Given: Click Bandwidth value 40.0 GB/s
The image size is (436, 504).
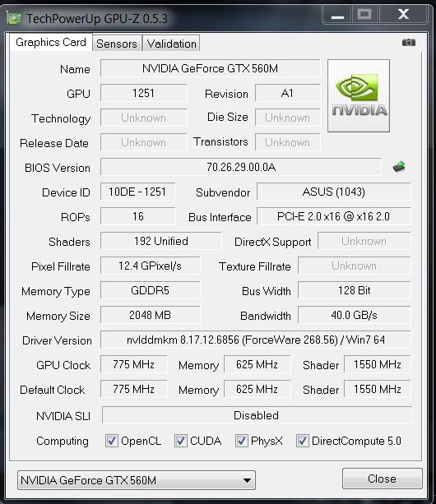Looking at the screenshot, I should click(355, 315).
